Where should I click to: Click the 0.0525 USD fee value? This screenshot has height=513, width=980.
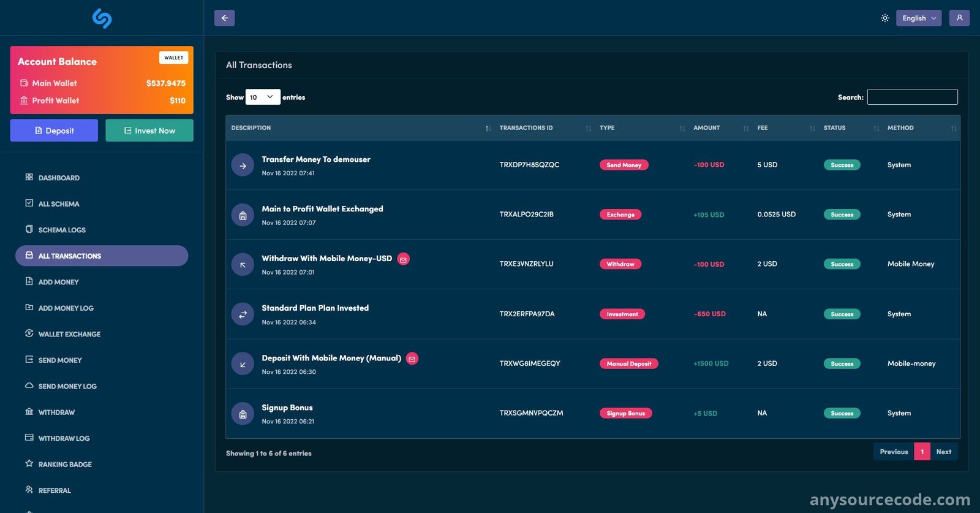tap(777, 215)
